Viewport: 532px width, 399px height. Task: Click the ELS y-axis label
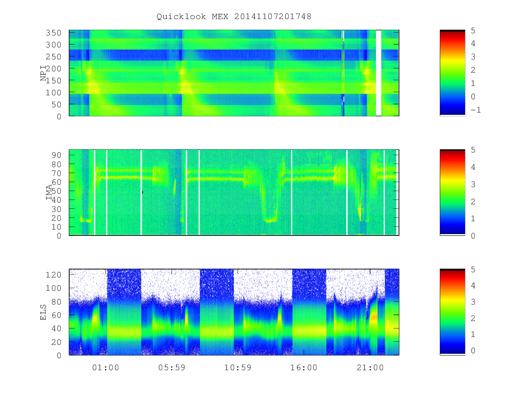43,312
